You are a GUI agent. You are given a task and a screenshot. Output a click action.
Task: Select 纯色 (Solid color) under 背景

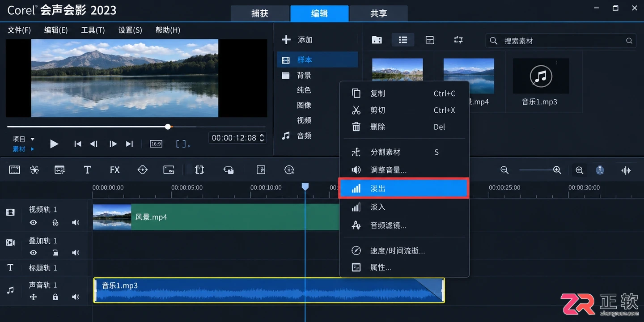(x=304, y=90)
